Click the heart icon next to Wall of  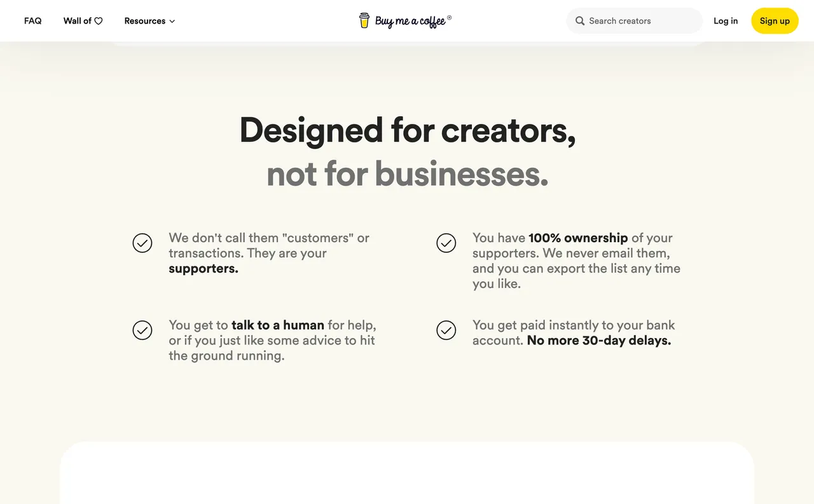coord(99,20)
